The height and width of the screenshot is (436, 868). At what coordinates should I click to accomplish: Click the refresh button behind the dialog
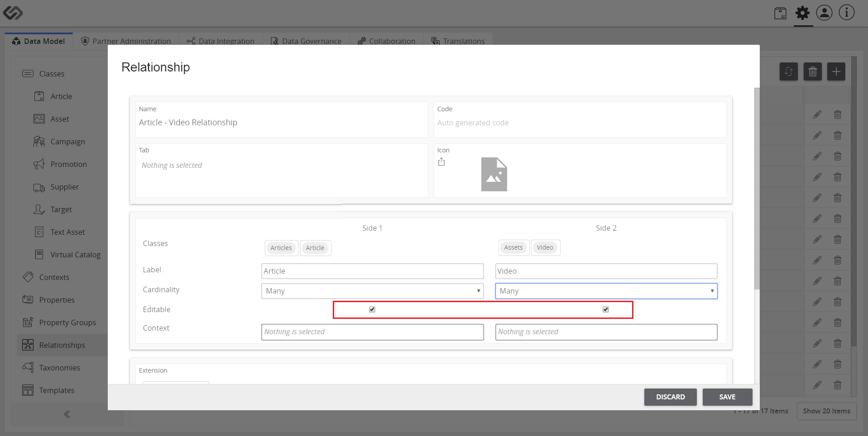pyautogui.click(x=788, y=71)
